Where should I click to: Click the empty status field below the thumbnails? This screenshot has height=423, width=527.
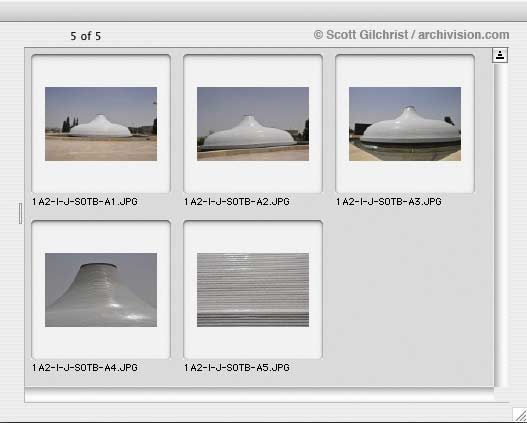259,395
